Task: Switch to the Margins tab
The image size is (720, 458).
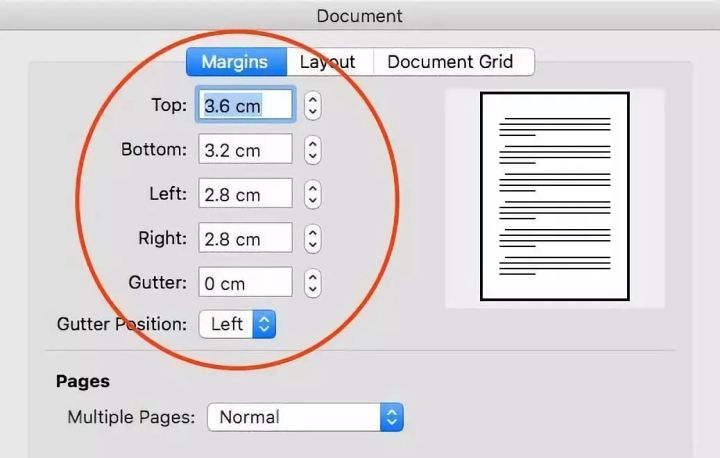Action: coord(236,62)
